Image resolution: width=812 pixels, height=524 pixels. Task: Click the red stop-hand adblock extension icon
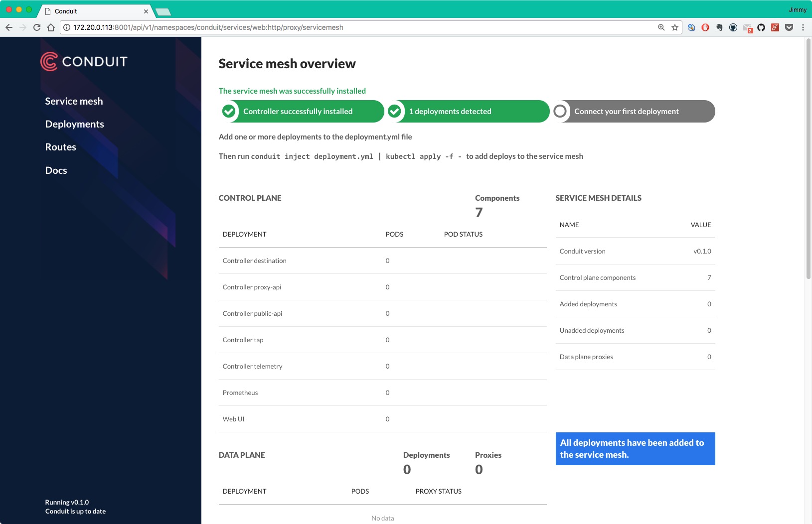pyautogui.click(x=705, y=27)
